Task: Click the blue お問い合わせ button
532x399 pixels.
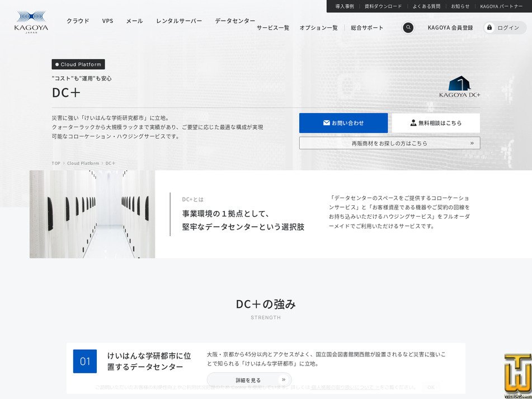Action: point(343,123)
